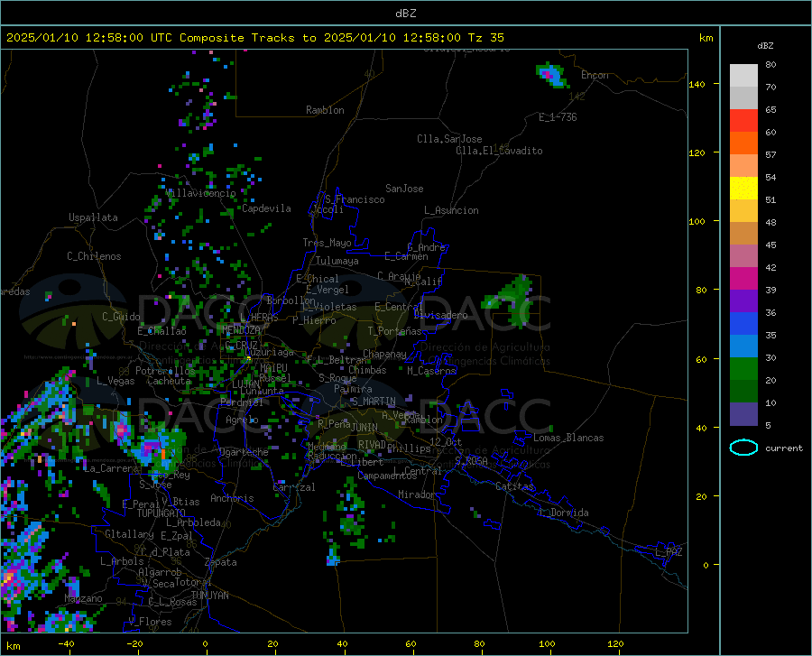Click the C_Chilenos label

click(x=94, y=256)
